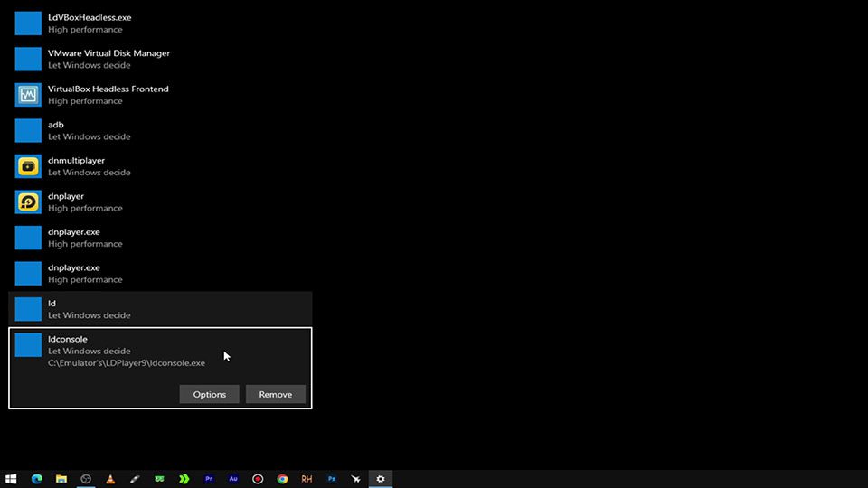Click 'High performance' under VirtualBox Headless Frontend
Screen dimensions: 868x488
click(85, 101)
